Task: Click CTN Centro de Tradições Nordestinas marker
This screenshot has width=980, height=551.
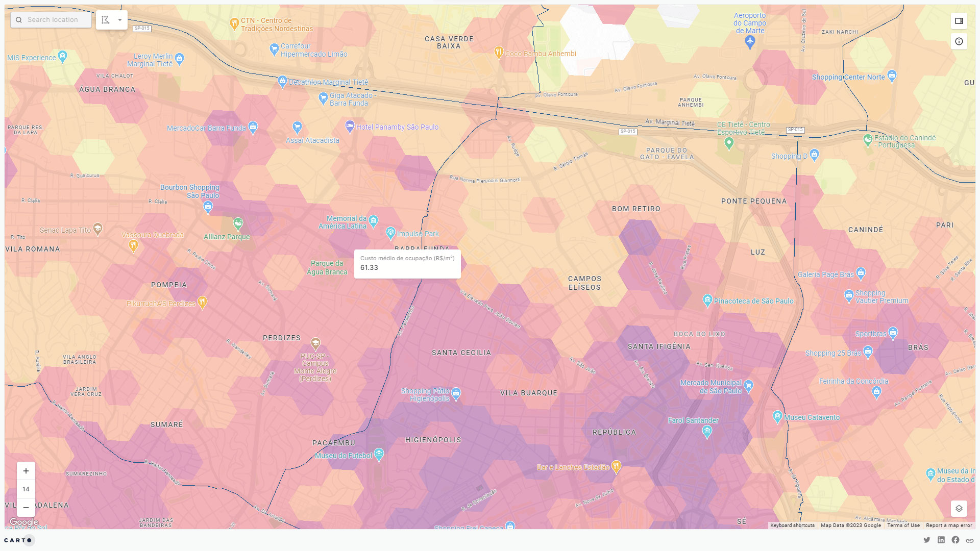Action: tap(234, 23)
